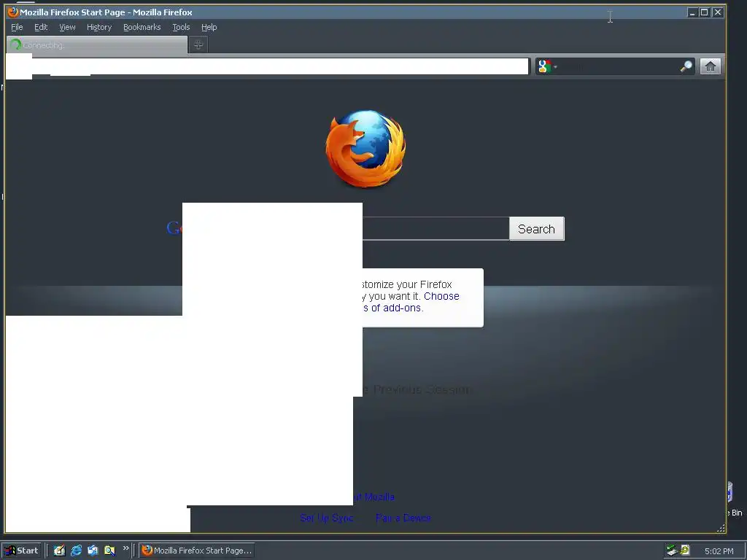The image size is (747, 560).
Task: Open the 'Choose' add-ons link
Action: pyautogui.click(x=441, y=296)
